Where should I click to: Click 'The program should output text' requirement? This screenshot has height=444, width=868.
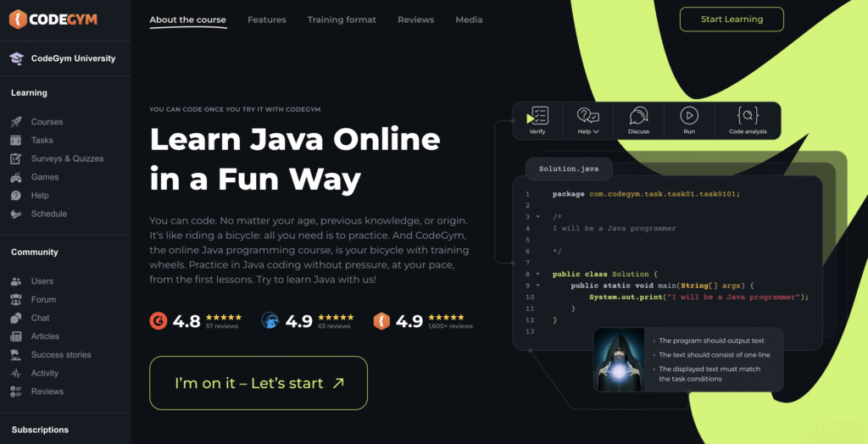[x=711, y=341]
